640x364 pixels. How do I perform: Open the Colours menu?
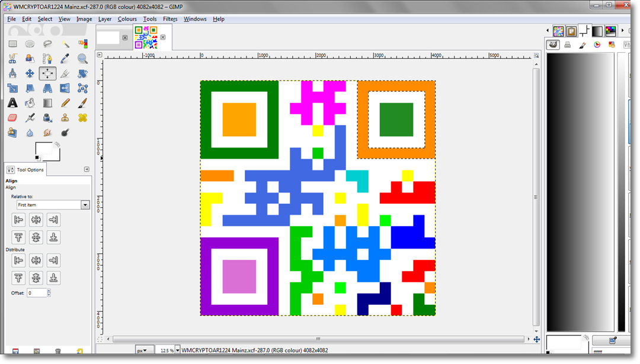[x=127, y=19]
